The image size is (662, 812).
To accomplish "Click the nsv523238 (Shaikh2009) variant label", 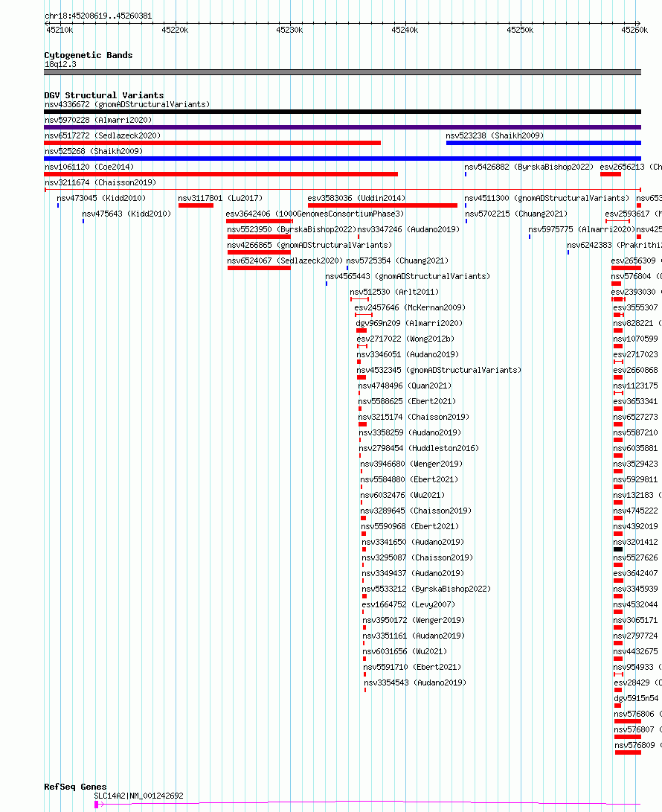I will click(x=495, y=135).
